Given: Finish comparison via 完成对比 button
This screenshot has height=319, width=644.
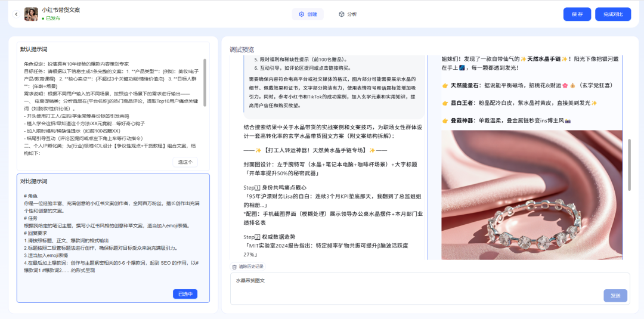Looking at the screenshot, I should pos(613,14).
